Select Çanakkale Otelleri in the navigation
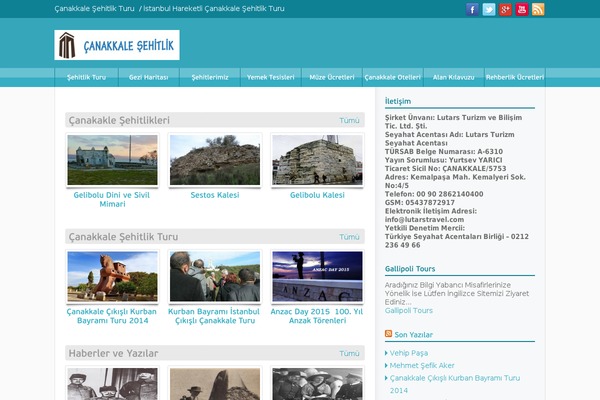The width and height of the screenshot is (600, 400). (393, 77)
